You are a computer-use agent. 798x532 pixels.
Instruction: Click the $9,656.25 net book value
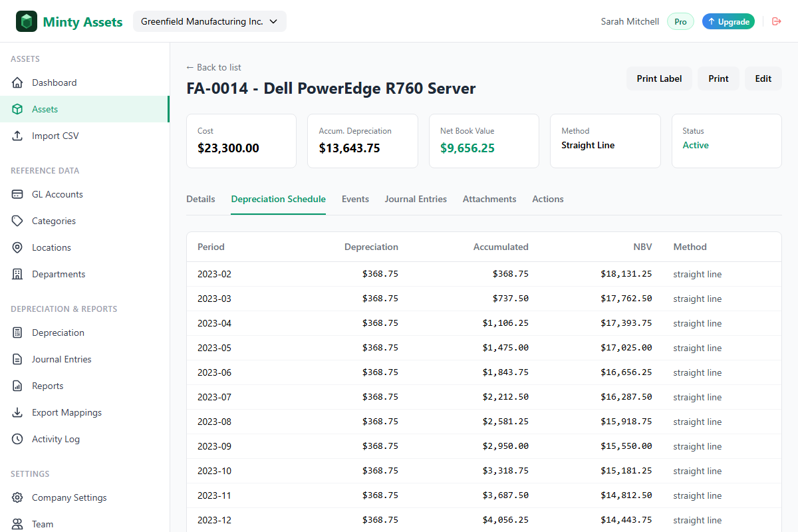(467, 148)
